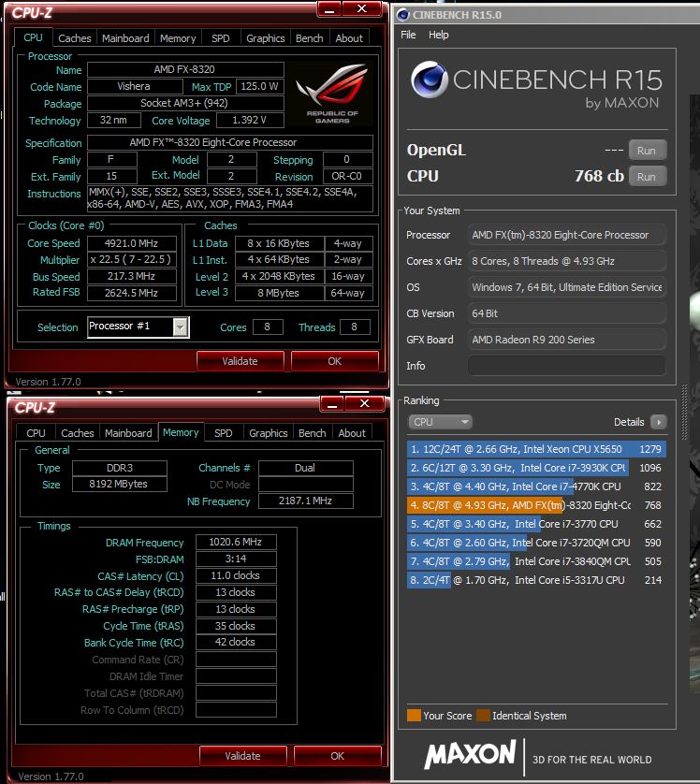Click the Your Score orange legend swatch

pos(414,716)
